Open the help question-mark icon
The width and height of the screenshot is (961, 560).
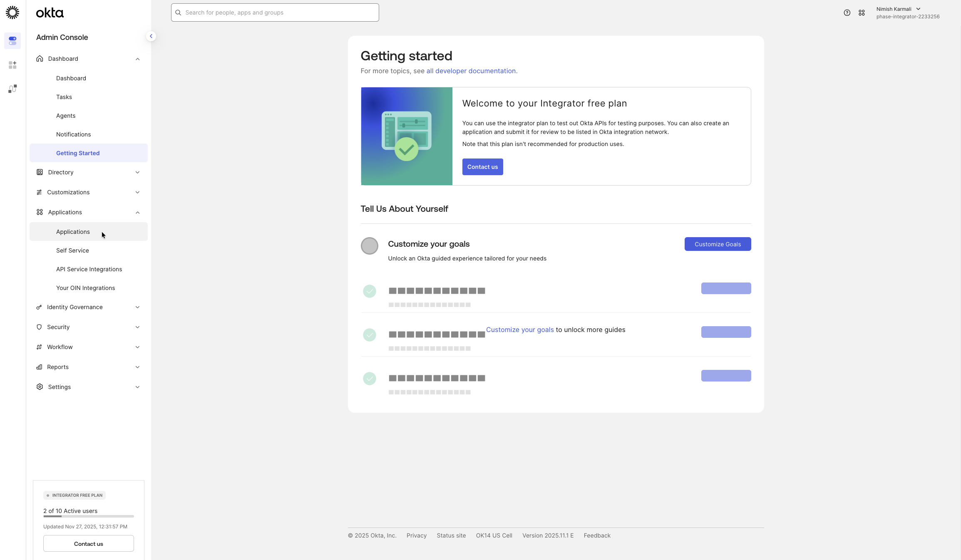pyautogui.click(x=847, y=13)
